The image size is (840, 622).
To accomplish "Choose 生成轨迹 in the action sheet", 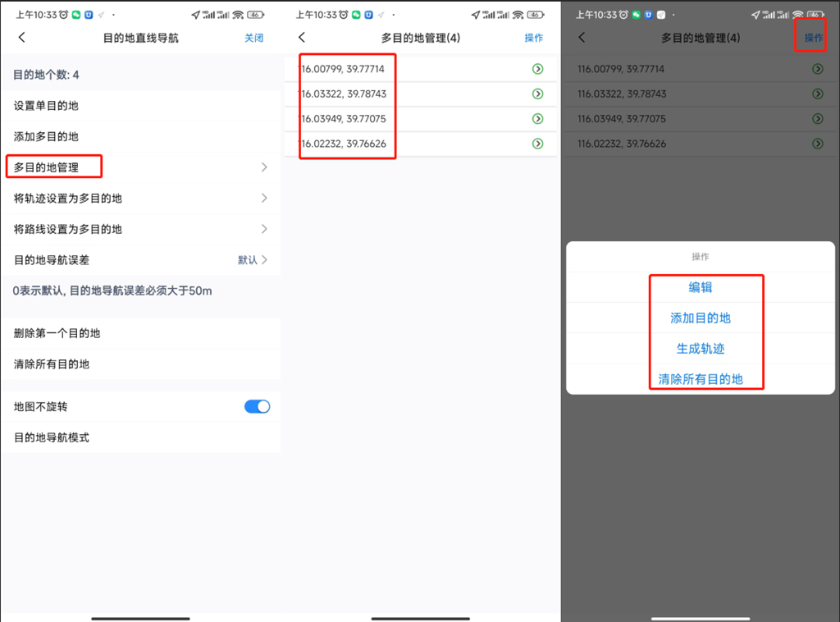I will point(701,349).
